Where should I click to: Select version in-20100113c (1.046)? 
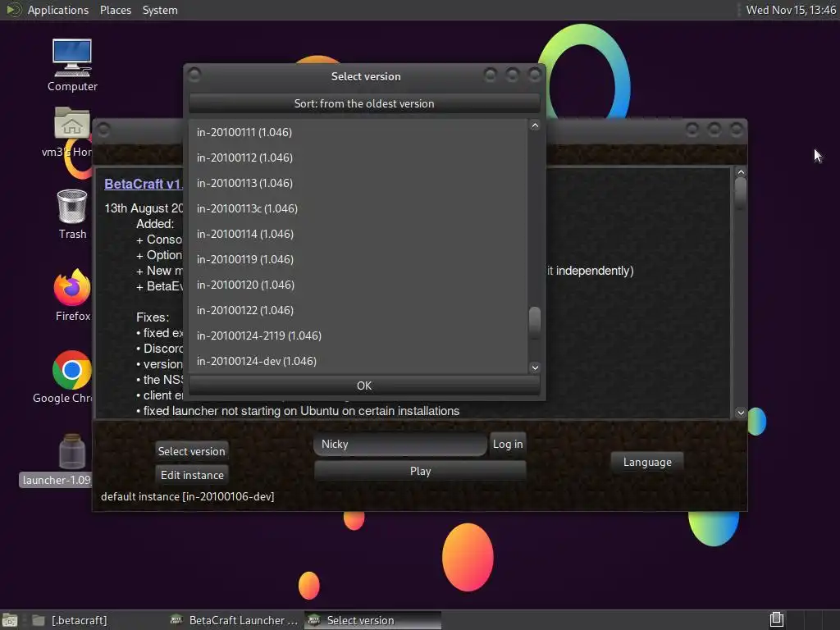(x=358, y=208)
